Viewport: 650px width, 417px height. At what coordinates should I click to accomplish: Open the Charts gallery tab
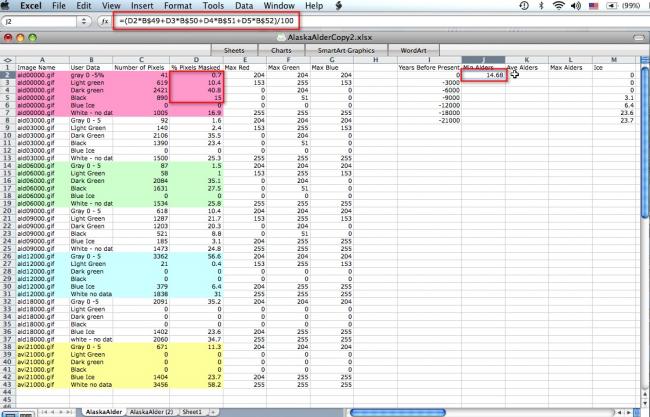[282, 48]
